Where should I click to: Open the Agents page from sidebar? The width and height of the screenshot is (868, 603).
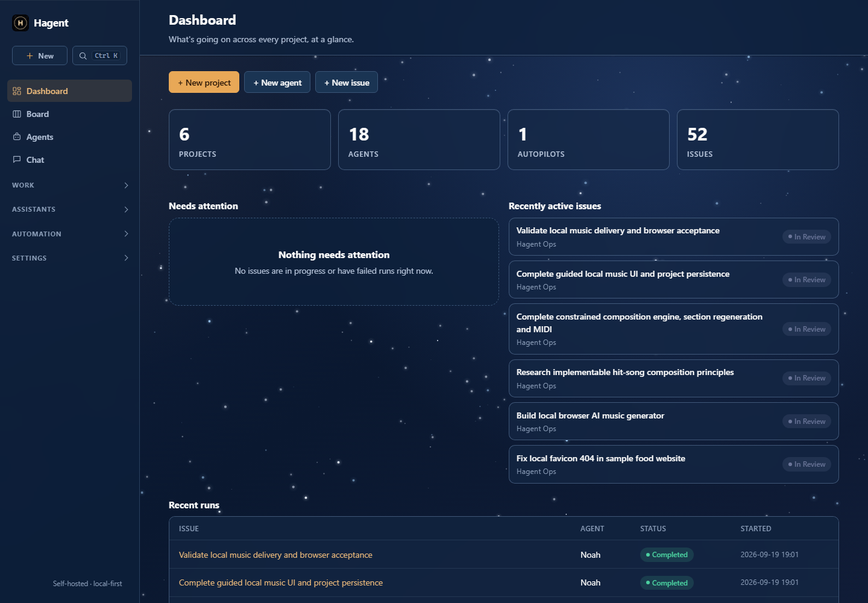(x=69, y=137)
